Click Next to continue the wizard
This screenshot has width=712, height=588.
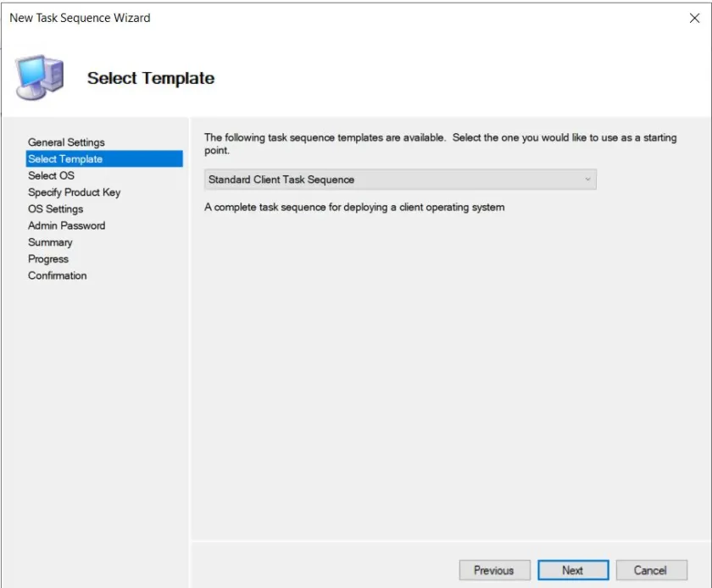tap(573, 570)
